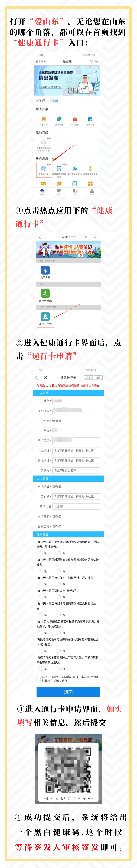Switch to the 服务 bottom tab
Viewport: 137px width, 868px height.
59,192
